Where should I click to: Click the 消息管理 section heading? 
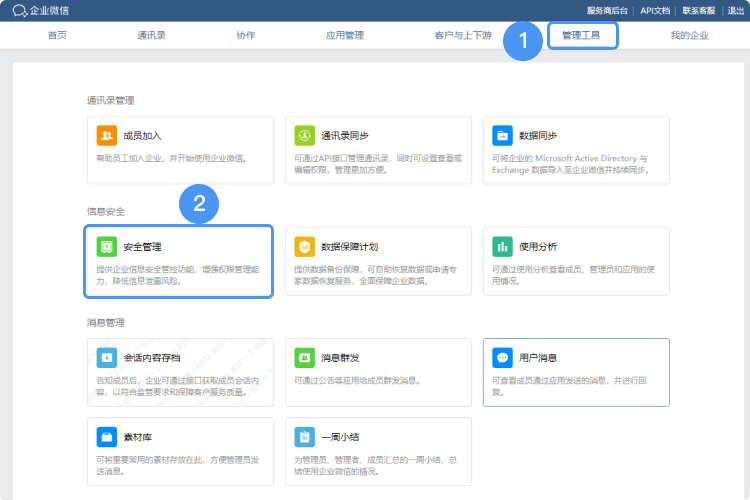(x=106, y=322)
